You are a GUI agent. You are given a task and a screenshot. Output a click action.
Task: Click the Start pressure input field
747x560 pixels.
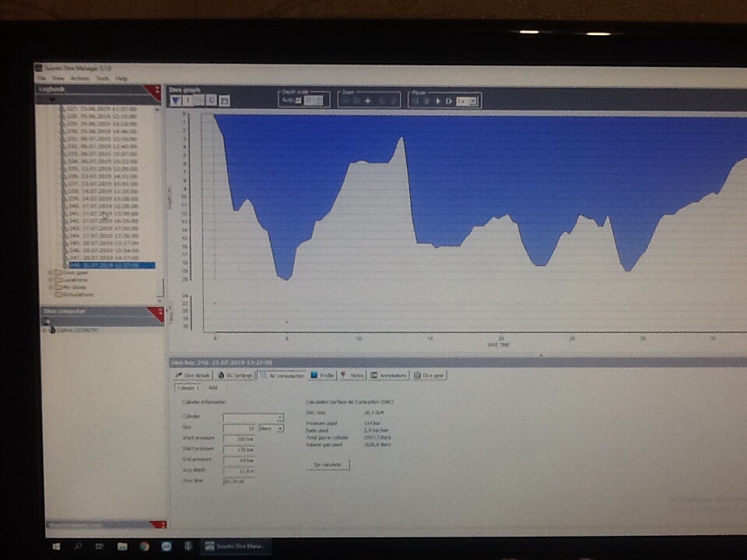click(240, 449)
